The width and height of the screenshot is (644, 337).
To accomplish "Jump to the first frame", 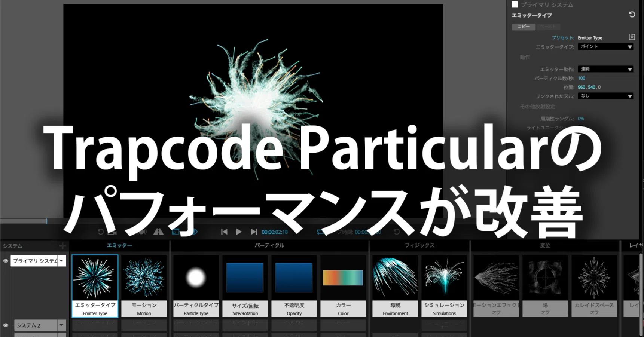I will [224, 232].
